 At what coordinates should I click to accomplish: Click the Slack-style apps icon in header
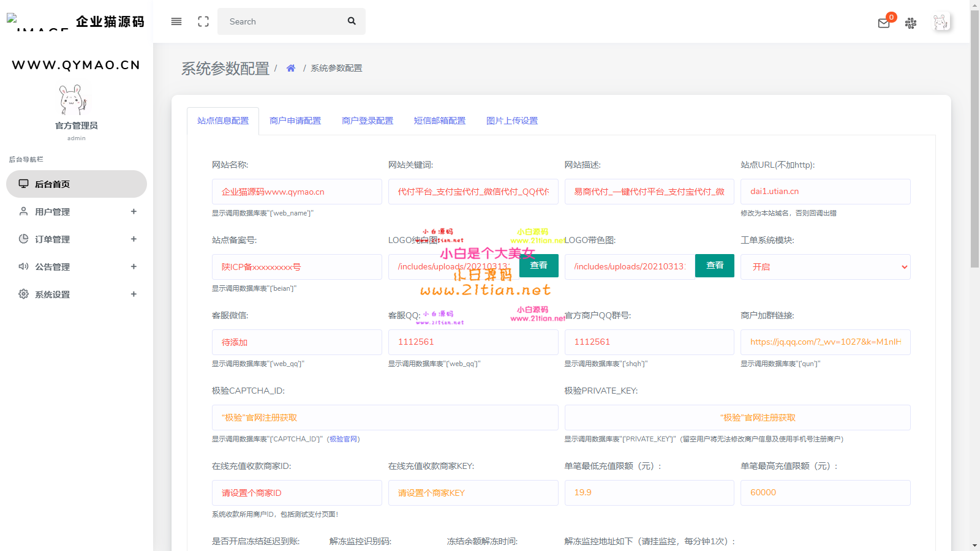(911, 23)
